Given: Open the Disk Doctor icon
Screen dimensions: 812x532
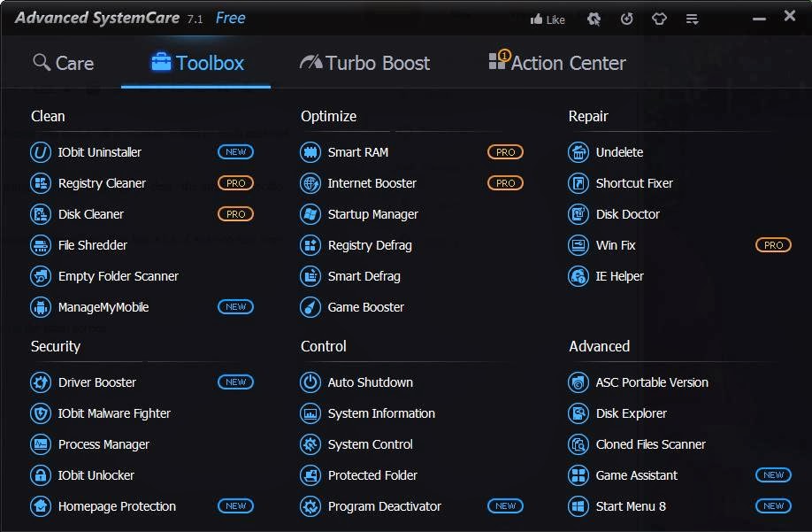Looking at the screenshot, I should tap(578, 214).
